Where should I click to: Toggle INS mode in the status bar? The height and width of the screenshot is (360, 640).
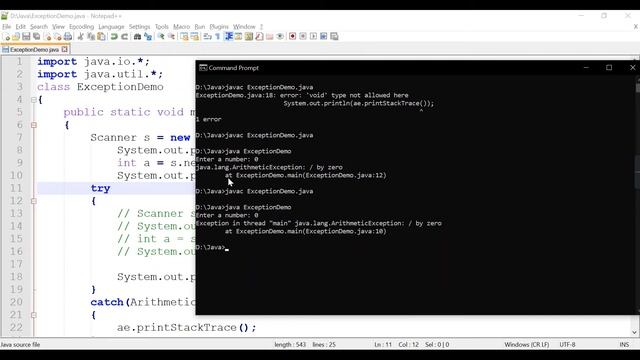(624, 344)
